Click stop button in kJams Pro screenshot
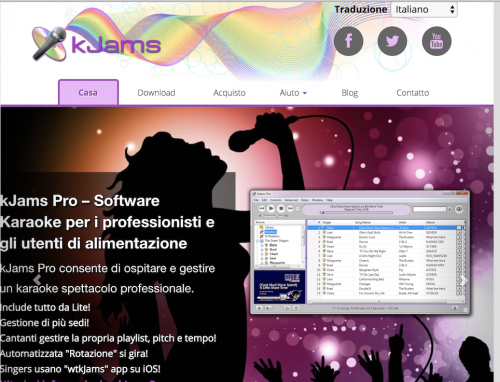This screenshot has width=500, height=382. [281, 208]
